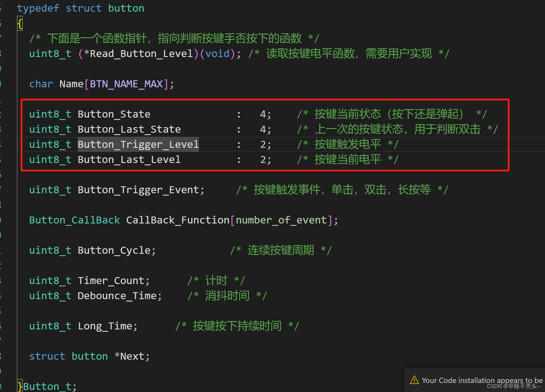Click the Button_CallBack type name

coord(74,220)
